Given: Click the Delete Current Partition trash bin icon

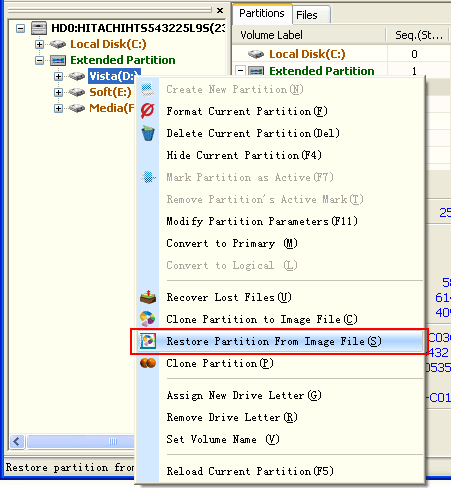Looking at the screenshot, I should pos(148,133).
